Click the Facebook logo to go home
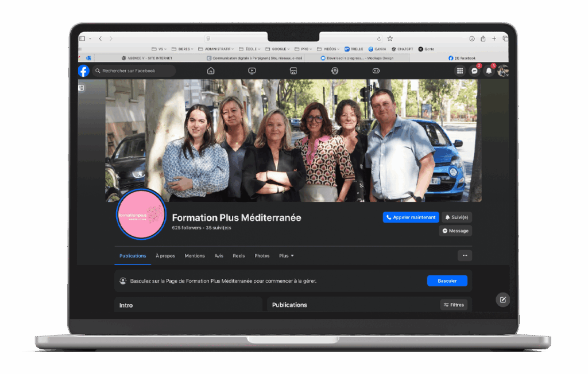Image resolution: width=588 pixels, height=374 pixels. [x=83, y=71]
